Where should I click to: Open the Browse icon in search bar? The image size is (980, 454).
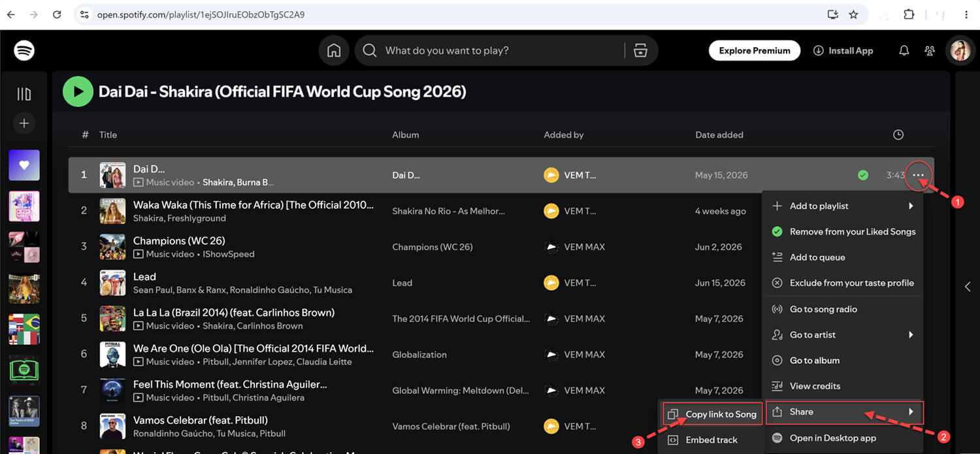(x=640, y=50)
